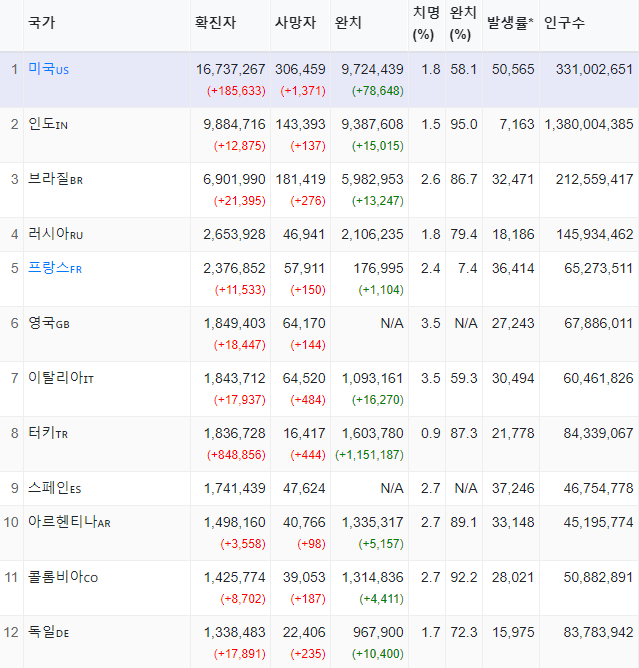Sort by the 사망자 column header

click(295, 23)
